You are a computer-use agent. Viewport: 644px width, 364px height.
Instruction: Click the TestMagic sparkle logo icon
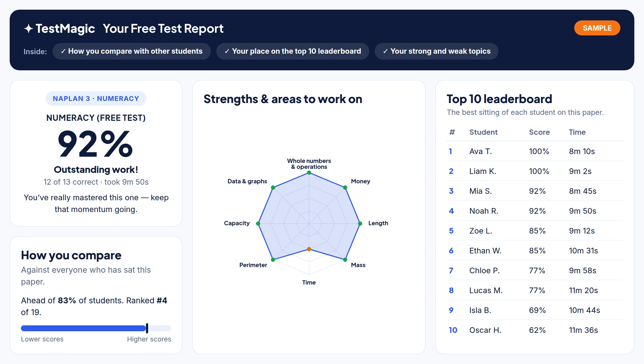pos(28,28)
